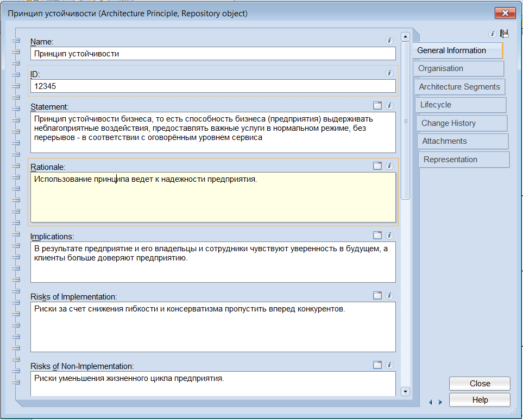Switch to the Attachments tab
The height and width of the screenshot is (420, 523).
pyautogui.click(x=463, y=141)
